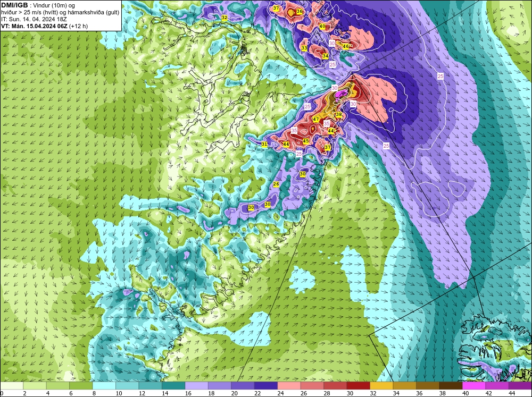Click the yellow gust label '36'
The image size is (532, 397).
pyautogui.click(x=299, y=11)
